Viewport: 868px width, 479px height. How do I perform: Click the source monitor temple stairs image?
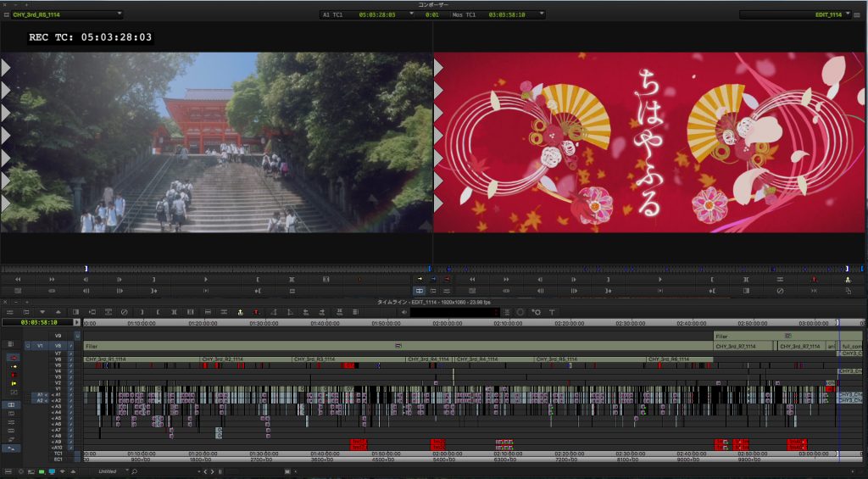216,142
